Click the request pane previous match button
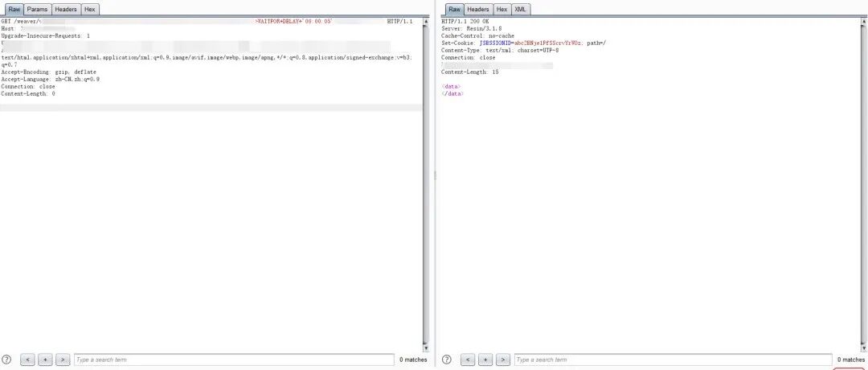The image size is (868, 370). (27, 360)
